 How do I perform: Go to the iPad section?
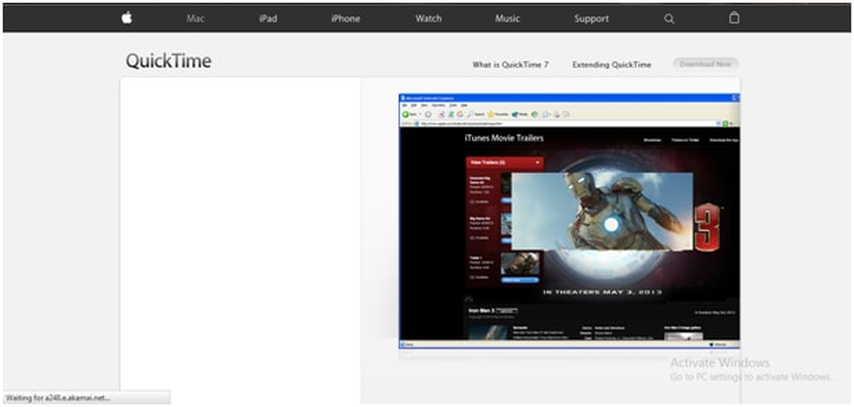point(268,19)
